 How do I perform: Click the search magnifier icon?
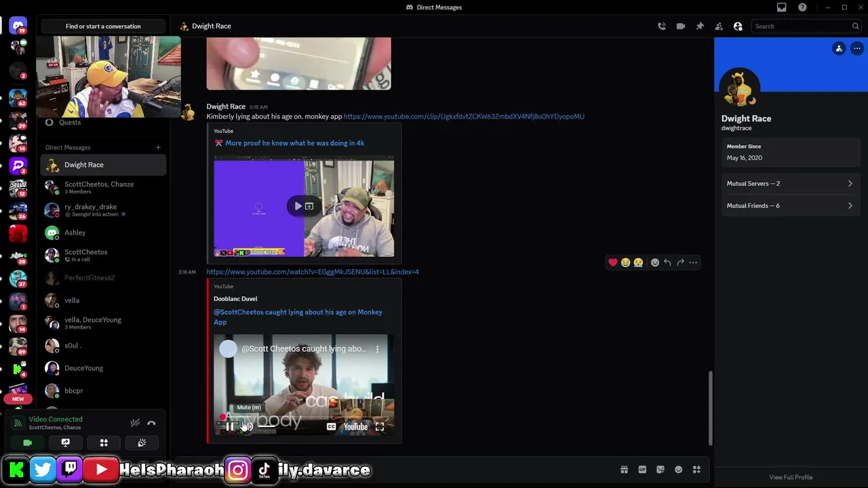click(855, 26)
